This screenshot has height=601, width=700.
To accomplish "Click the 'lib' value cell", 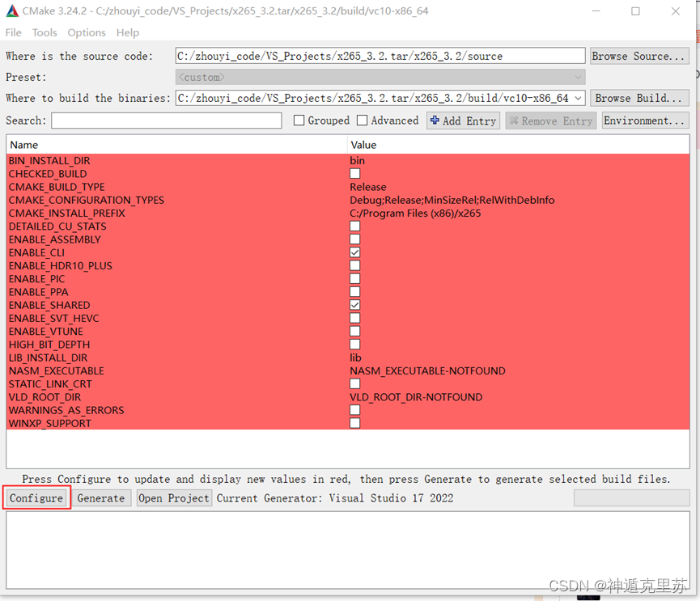I will (355, 358).
